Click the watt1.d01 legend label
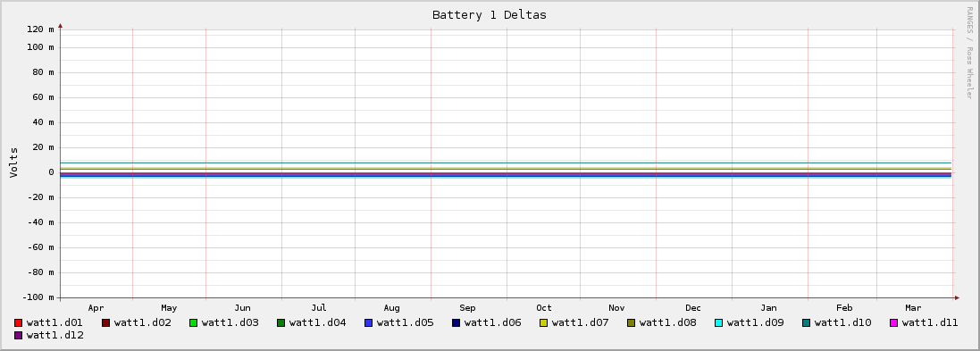980x351 pixels. [x=55, y=323]
